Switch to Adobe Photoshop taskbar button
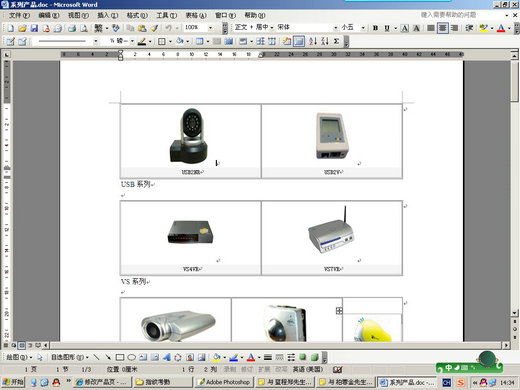 [x=224, y=382]
